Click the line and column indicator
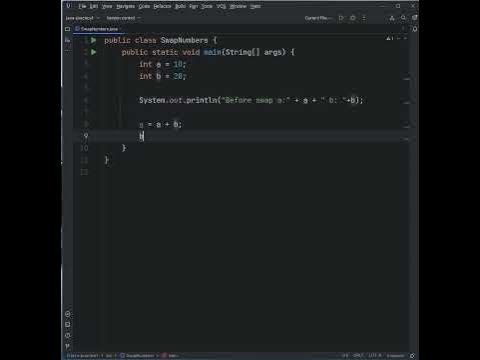 click(x=345, y=356)
